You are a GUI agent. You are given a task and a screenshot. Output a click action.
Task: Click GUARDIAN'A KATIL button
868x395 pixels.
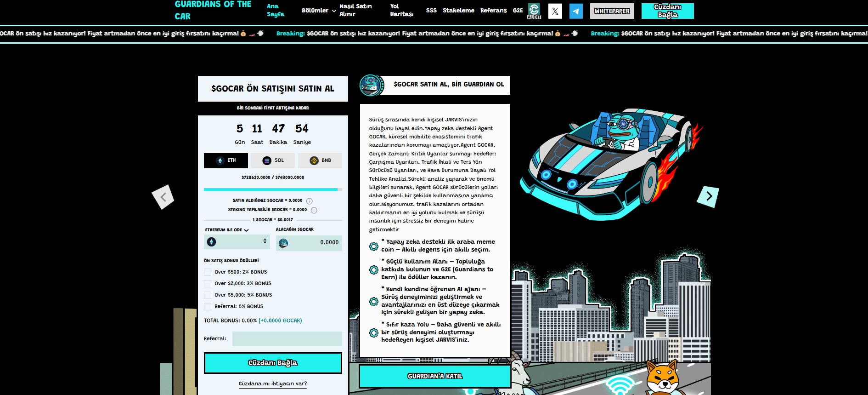coord(435,376)
